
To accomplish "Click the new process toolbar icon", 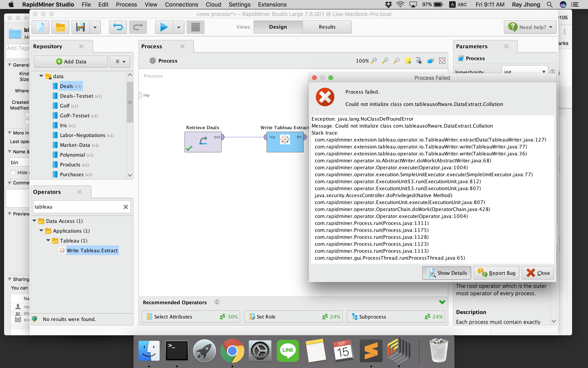I will click(40, 27).
